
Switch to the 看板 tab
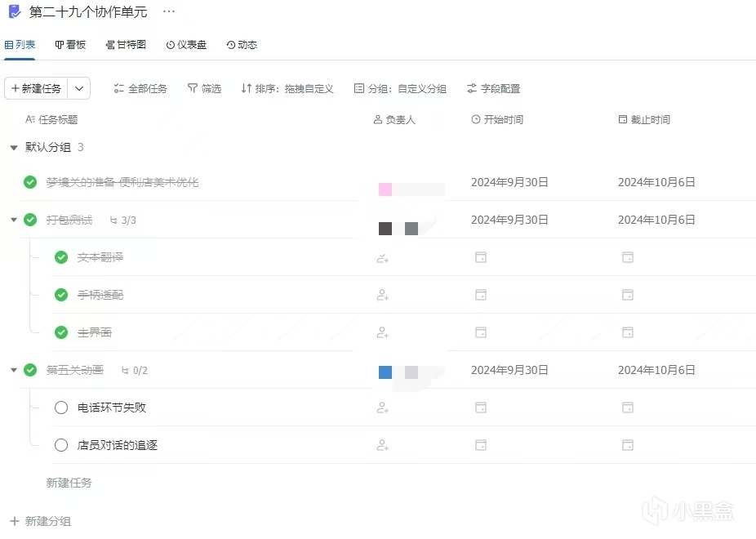(x=70, y=45)
